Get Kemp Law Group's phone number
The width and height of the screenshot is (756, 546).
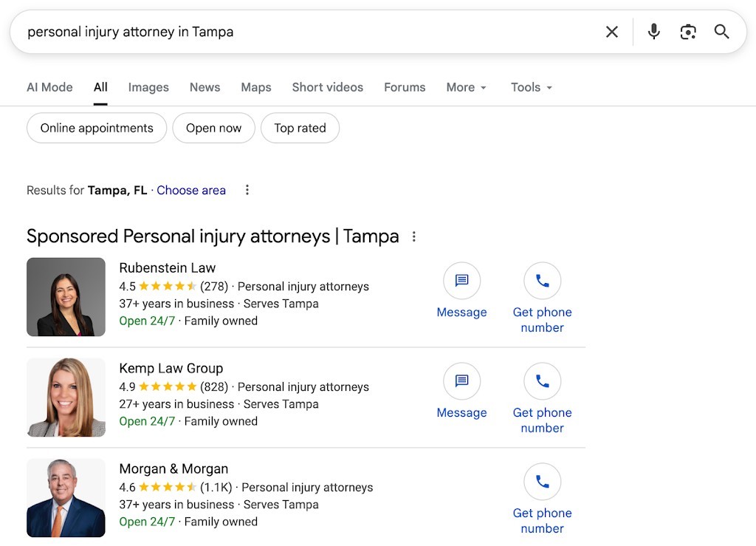click(542, 381)
